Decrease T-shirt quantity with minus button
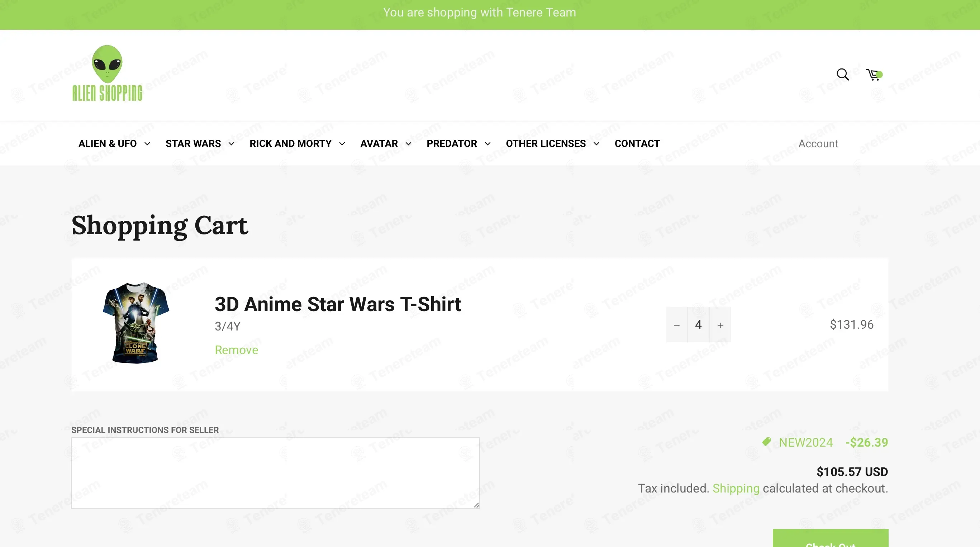 coord(676,325)
